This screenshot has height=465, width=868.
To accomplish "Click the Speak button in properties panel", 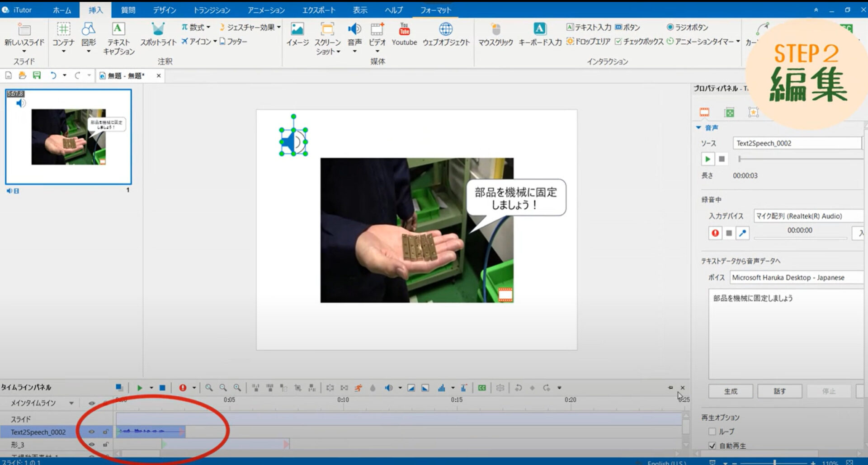I will pos(779,391).
